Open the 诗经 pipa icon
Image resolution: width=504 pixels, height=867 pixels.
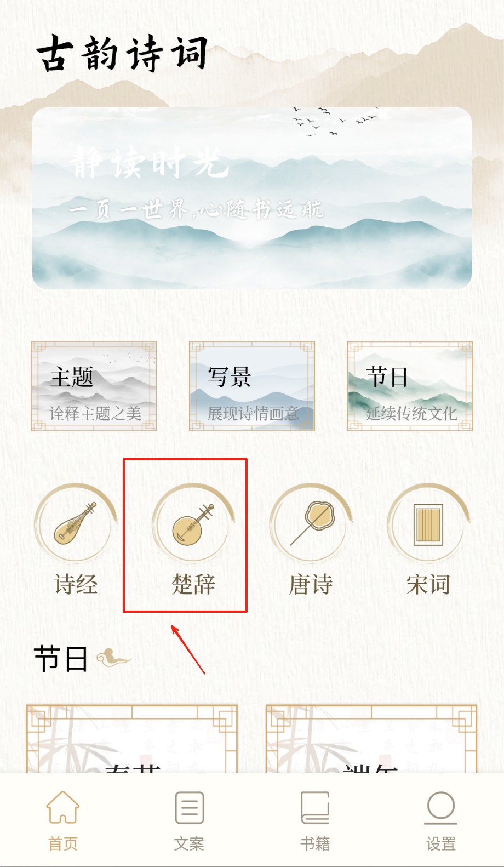tap(76, 523)
